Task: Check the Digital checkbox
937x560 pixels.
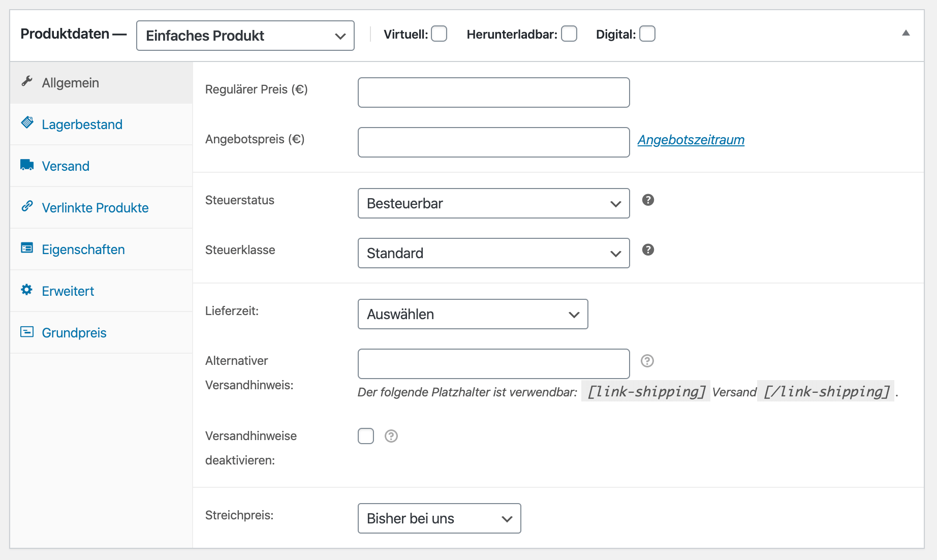Action: click(647, 34)
